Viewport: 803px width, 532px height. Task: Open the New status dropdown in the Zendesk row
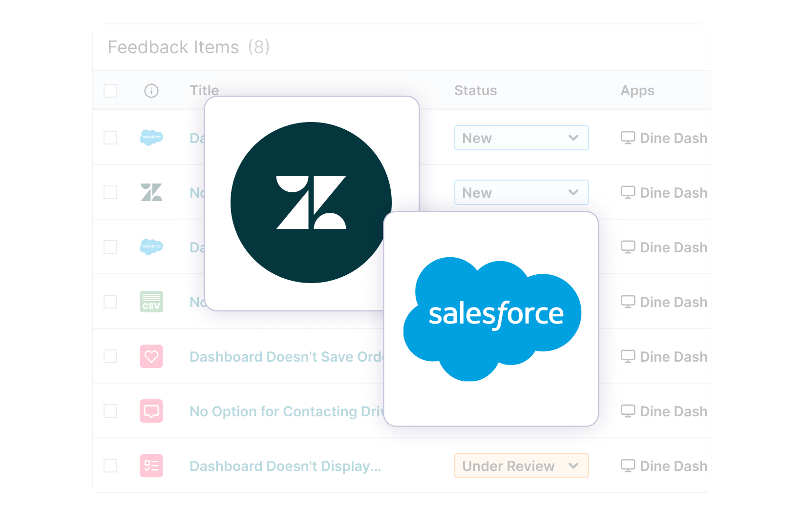point(521,192)
